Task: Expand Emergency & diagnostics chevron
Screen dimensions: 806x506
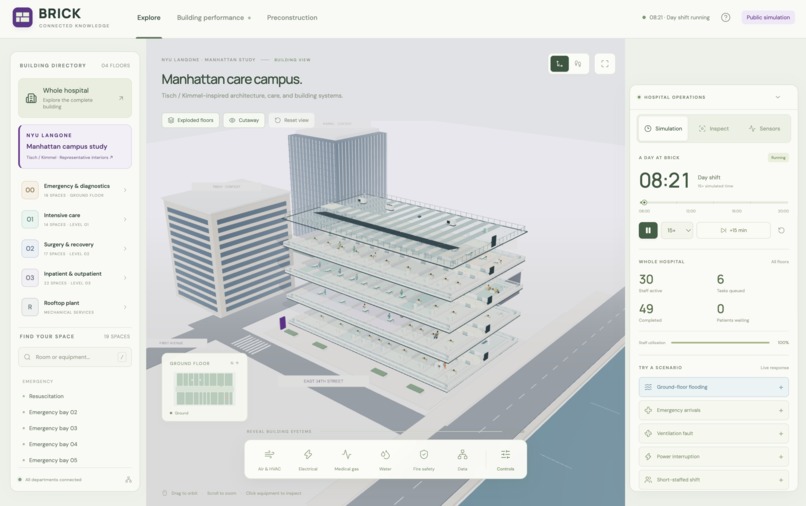Action: (125, 190)
